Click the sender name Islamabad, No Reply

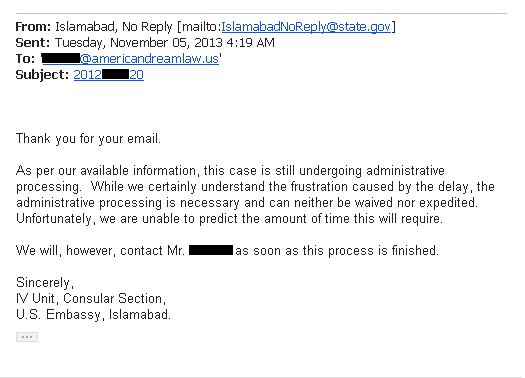[114, 27]
